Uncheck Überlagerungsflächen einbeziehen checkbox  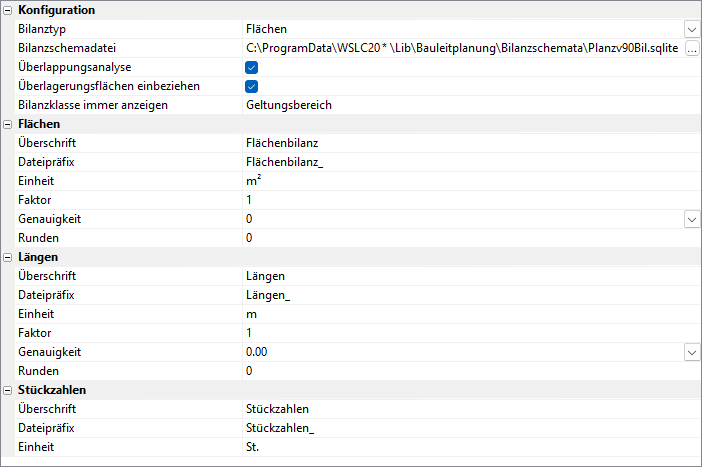coord(252,86)
